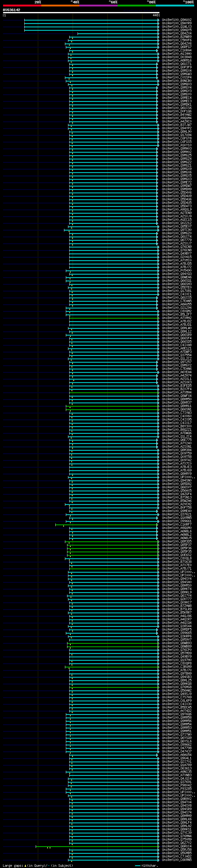Select label UniRef100_C6KMN5
Image resolution: width=197 pixels, height=868 pixels.
point(177,860)
